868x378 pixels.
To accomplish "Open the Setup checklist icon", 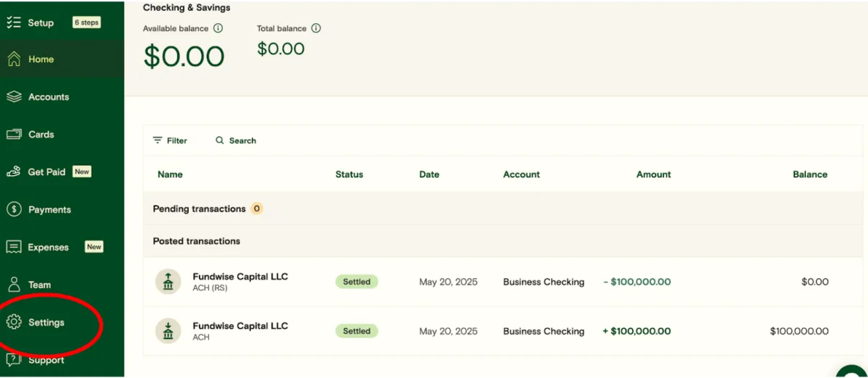I will coord(14,22).
